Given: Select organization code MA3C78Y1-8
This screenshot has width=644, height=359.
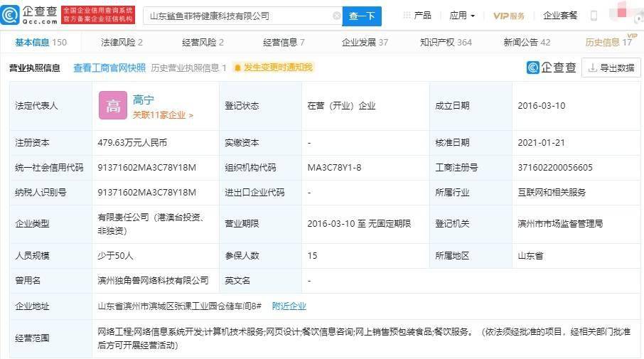Looking at the screenshot, I should pos(334,168).
